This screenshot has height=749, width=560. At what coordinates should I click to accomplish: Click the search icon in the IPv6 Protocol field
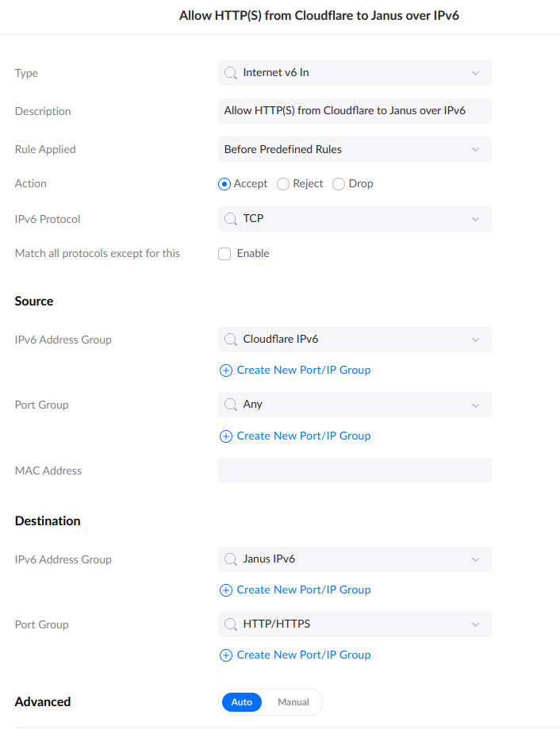click(x=231, y=219)
